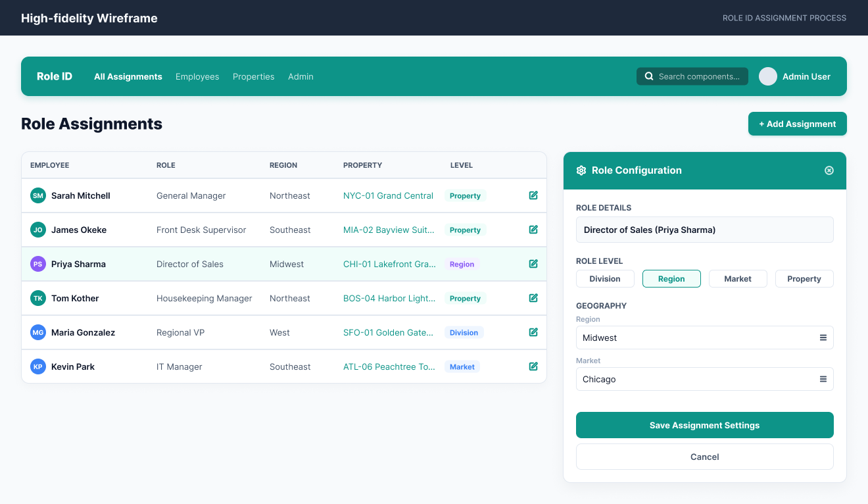The image size is (868, 504).
Task: Select the Market role level option
Action: click(738, 279)
